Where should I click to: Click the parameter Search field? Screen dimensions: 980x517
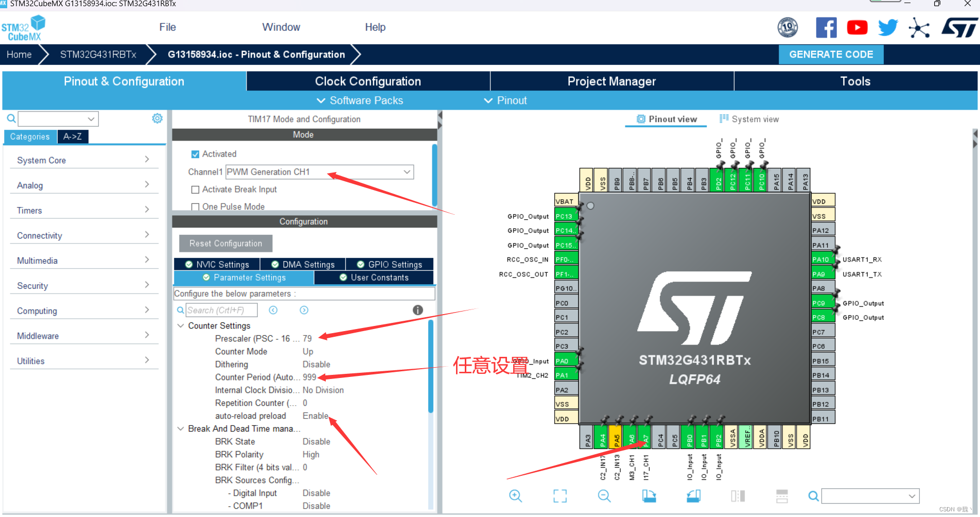click(221, 310)
